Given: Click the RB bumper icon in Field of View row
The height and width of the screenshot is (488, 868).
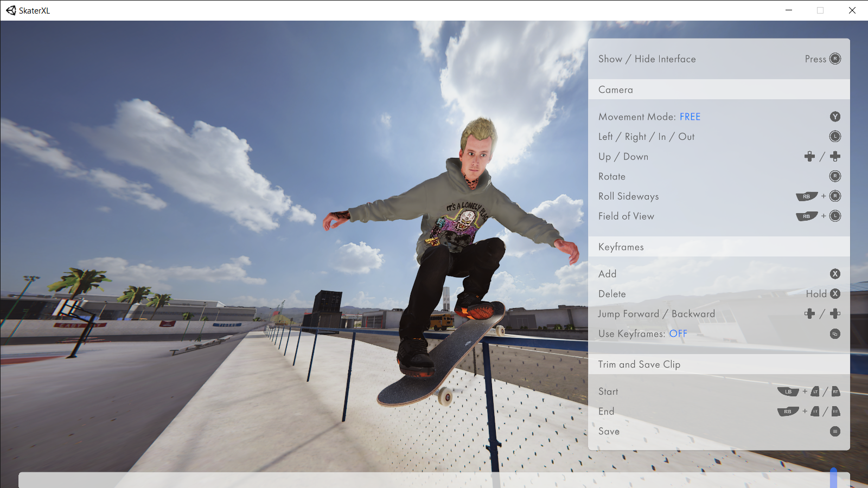Looking at the screenshot, I should [x=807, y=216].
